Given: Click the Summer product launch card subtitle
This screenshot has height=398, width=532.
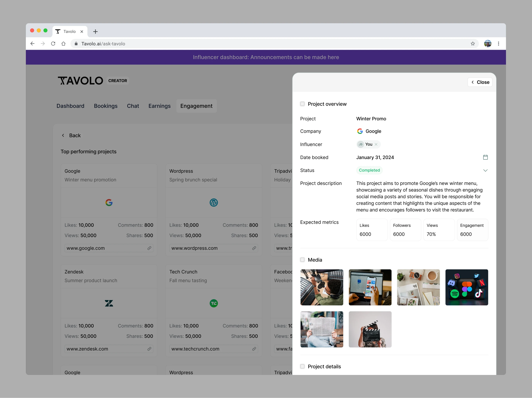Looking at the screenshot, I should click(x=91, y=280).
